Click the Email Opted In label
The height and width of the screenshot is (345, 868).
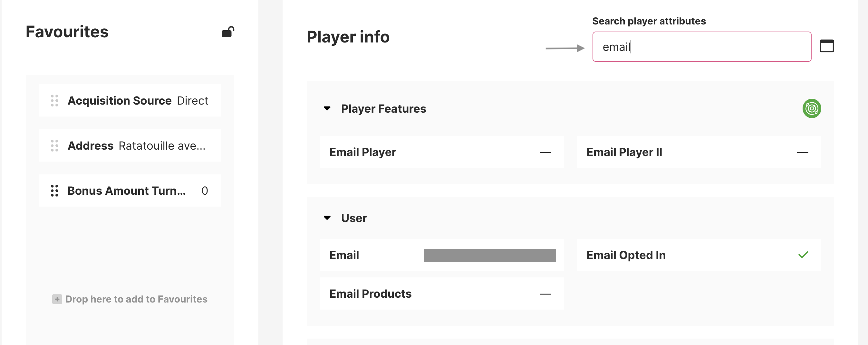pyautogui.click(x=626, y=255)
